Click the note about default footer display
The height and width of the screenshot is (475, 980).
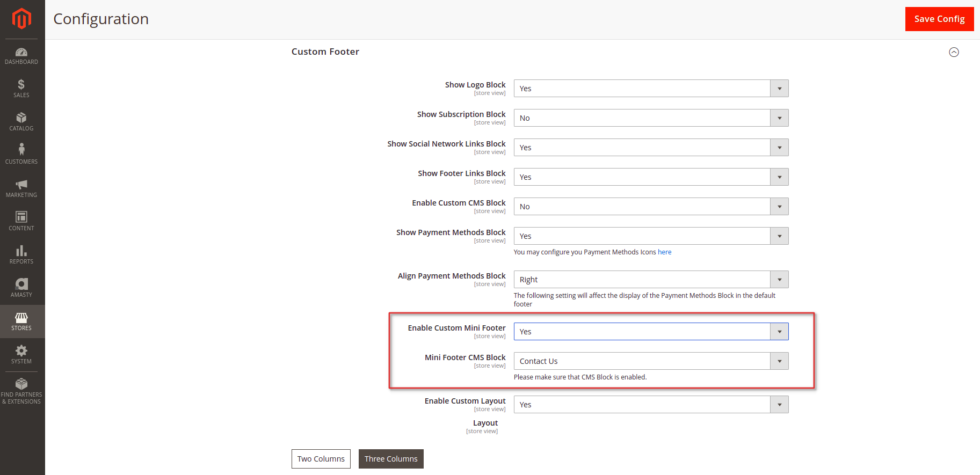pos(644,300)
